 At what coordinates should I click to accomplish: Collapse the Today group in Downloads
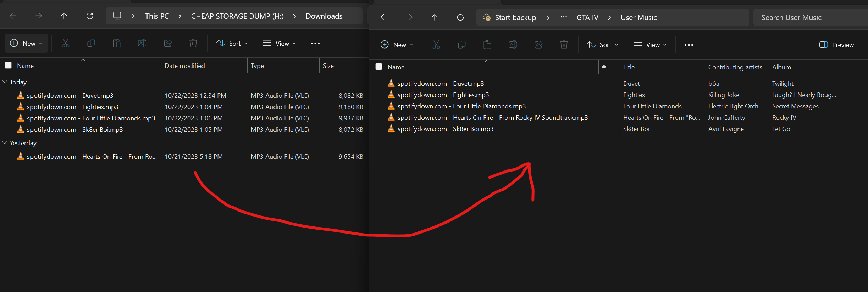point(5,82)
